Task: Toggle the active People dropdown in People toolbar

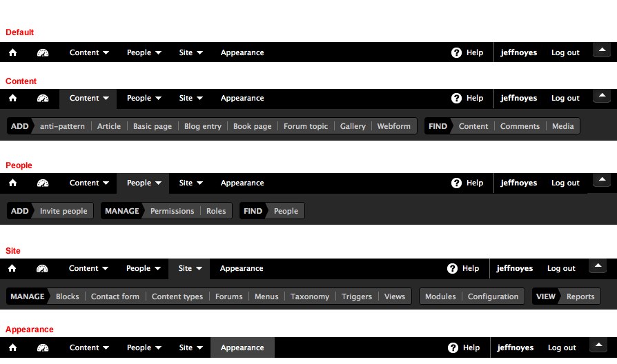Action: [143, 183]
